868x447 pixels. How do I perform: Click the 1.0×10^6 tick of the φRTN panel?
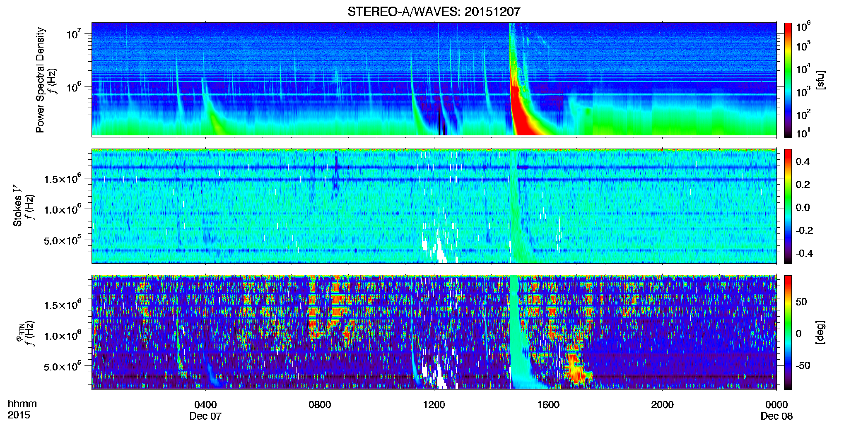coord(63,335)
